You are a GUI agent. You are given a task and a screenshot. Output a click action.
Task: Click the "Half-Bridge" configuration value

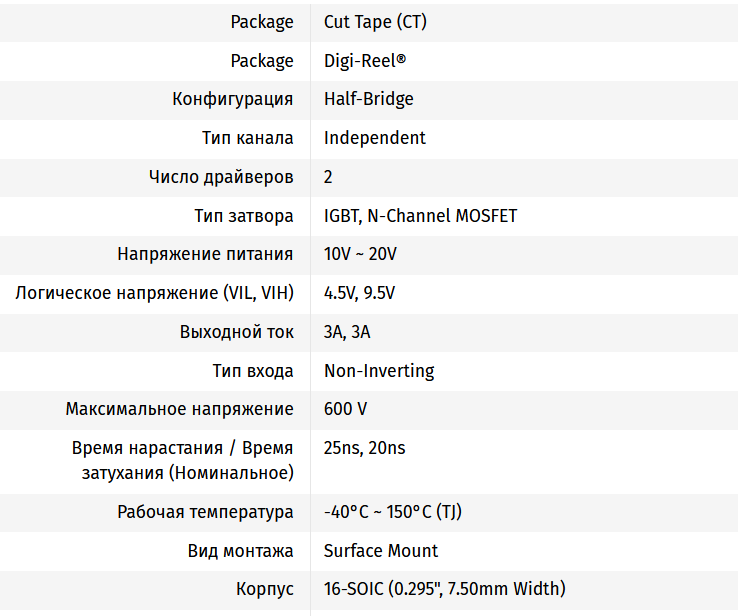tap(368, 99)
